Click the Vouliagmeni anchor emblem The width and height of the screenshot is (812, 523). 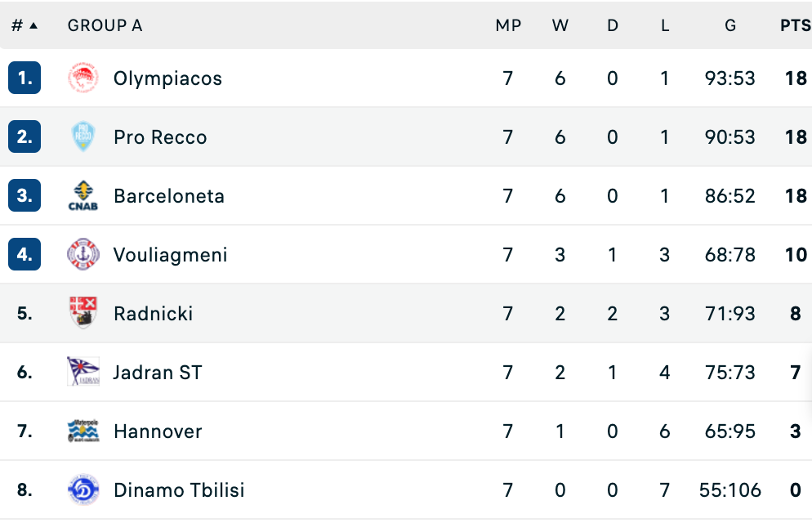(x=83, y=254)
